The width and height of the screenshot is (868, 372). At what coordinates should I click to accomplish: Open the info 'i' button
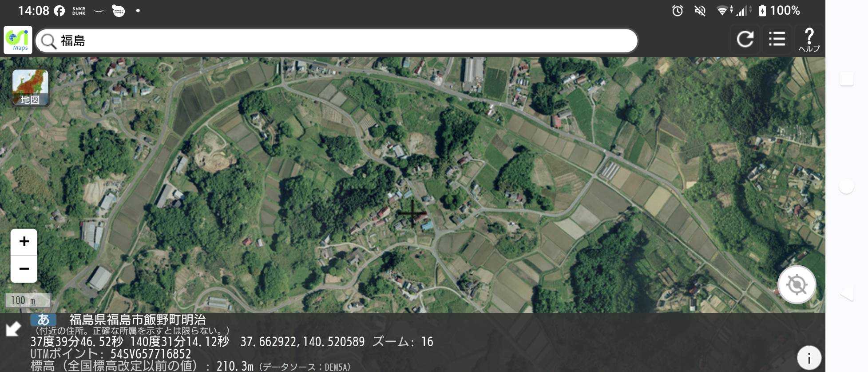pyautogui.click(x=809, y=358)
